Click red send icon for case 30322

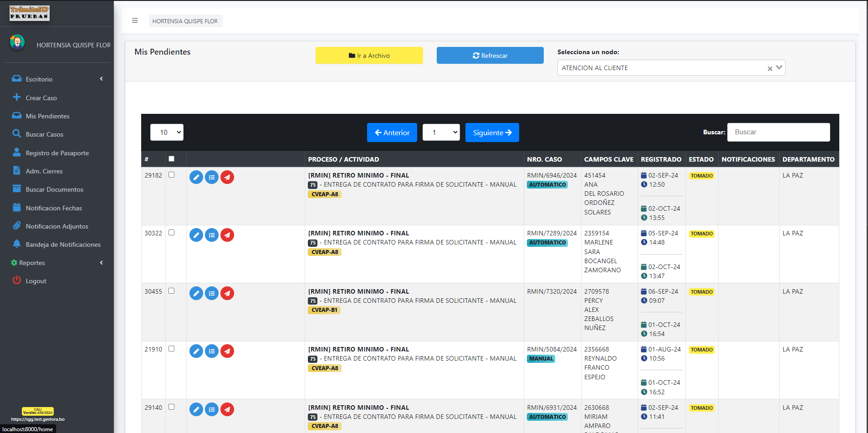pyautogui.click(x=227, y=235)
